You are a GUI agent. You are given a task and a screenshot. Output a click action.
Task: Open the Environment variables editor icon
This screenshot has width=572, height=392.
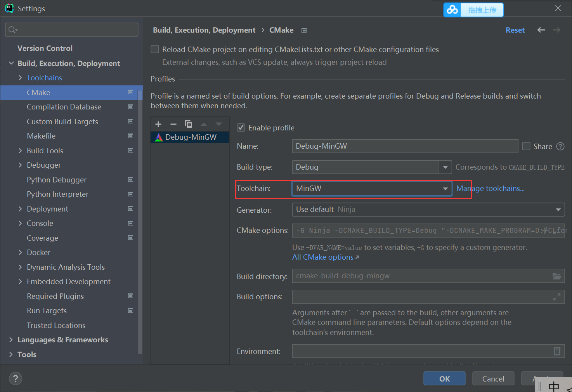point(557,351)
